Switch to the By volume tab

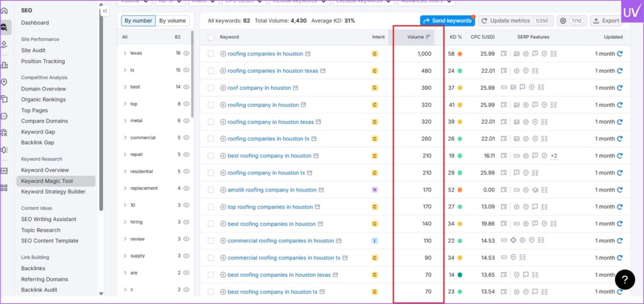(x=172, y=21)
